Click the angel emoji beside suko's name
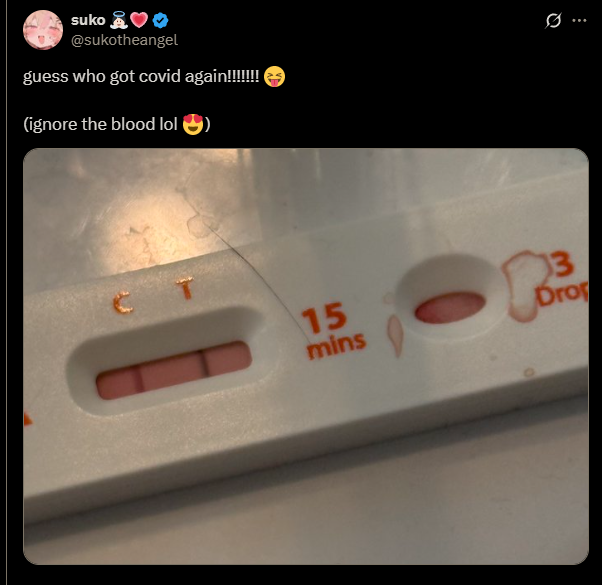 pos(119,20)
